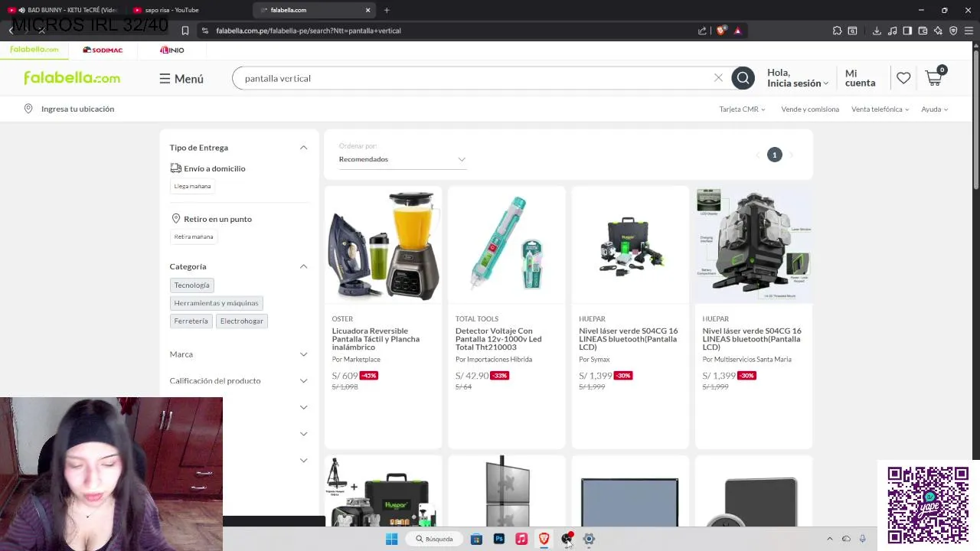View voltage detector product image
Image resolution: width=980 pixels, height=551 pixels.
tap(507, 245)
